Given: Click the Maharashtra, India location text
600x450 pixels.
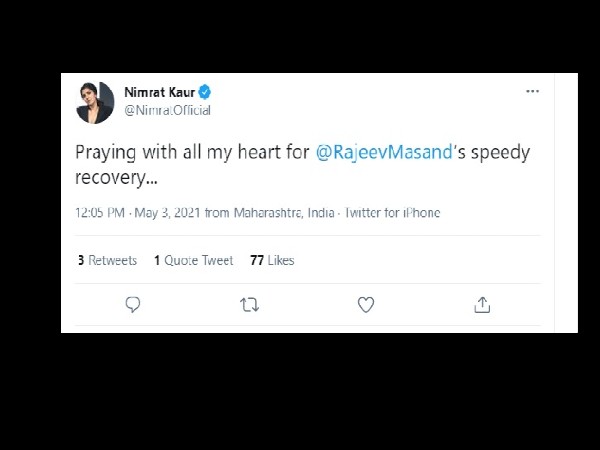Looking at the screenshot, I should click(x=284, y=213).
